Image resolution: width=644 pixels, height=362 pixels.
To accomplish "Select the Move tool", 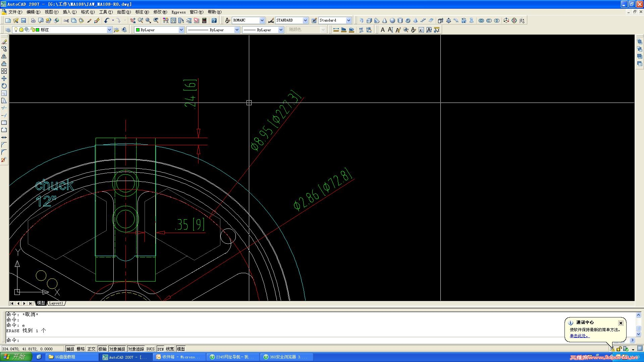I will (4, 78).
